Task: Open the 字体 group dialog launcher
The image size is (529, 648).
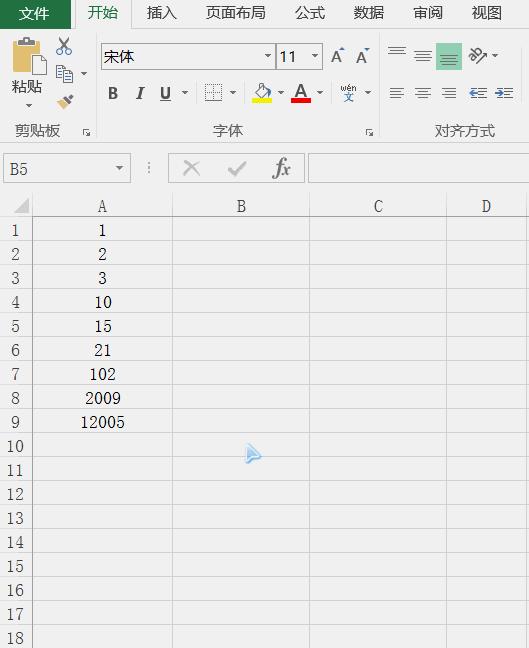Action: click(369, 132)
